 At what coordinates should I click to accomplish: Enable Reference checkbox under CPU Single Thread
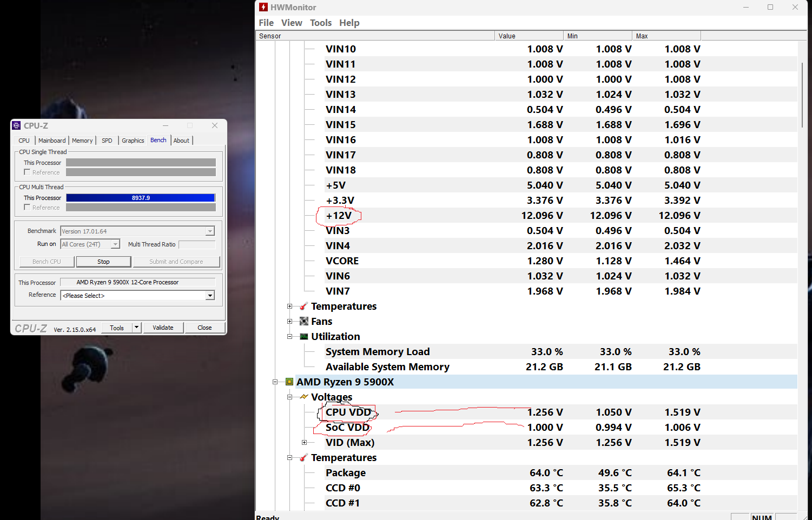click(27, 172)
